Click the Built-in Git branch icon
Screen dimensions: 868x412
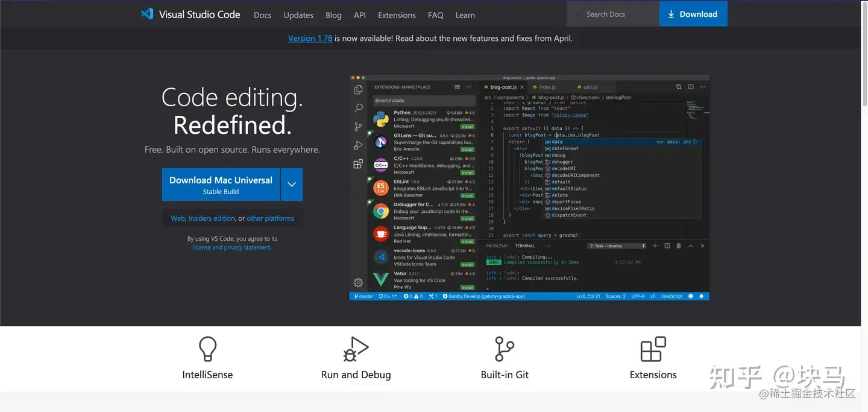coord(504,349)
